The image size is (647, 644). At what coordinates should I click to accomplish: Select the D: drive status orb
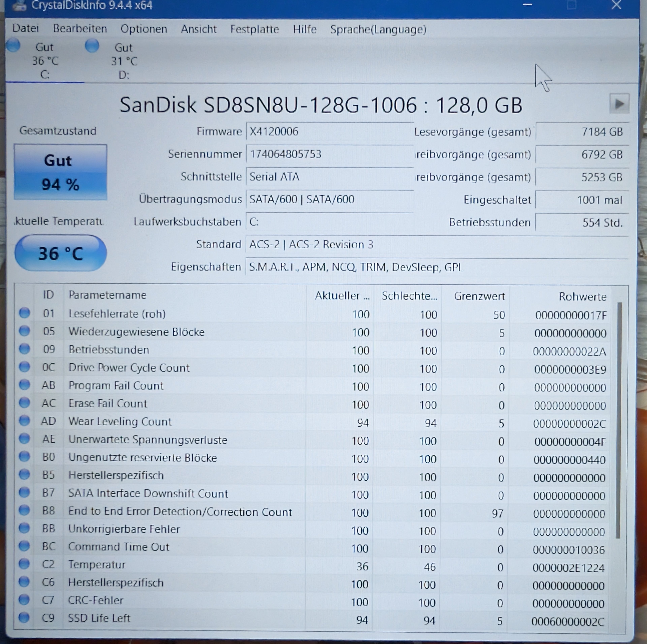pyautogui.click(x=92, y=46)
